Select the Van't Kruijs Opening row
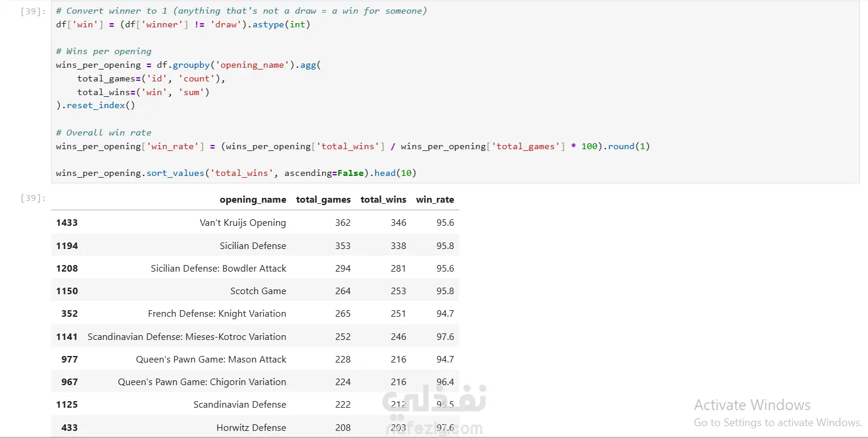Image resolution: width=868 pixels, height=438 pixels. click(242, 223)
